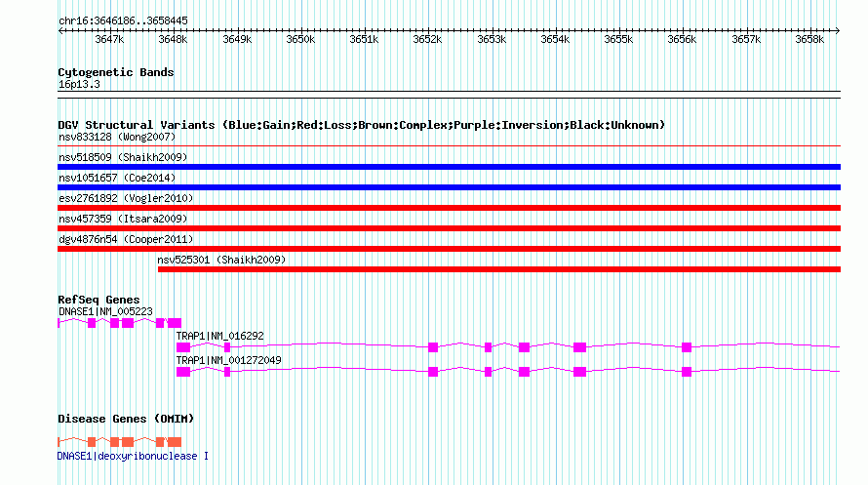Image resolution: width=868 pixels, height=485 pixels.
Task: Click the 3647k ruler tick label
Action: pyautogui.click(x=109, y=39)
